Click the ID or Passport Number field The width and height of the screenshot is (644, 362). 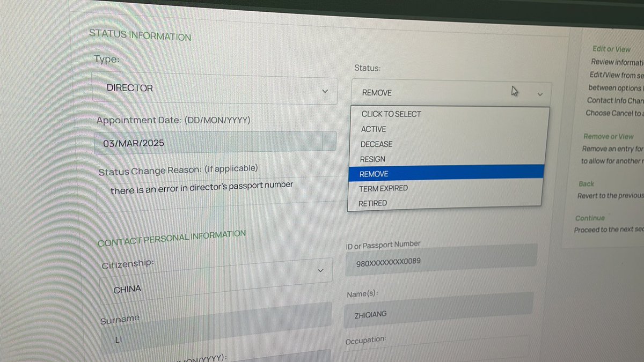point(441,260)
